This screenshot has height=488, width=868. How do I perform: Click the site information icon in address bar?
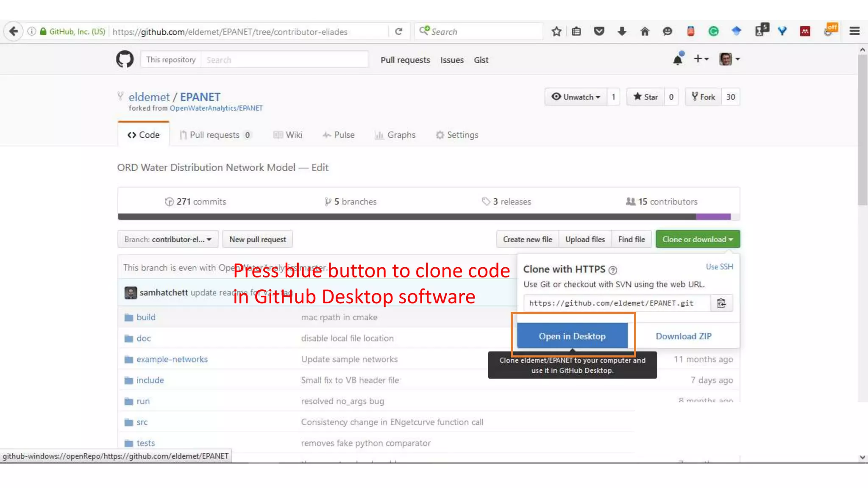tap(32, 31)
